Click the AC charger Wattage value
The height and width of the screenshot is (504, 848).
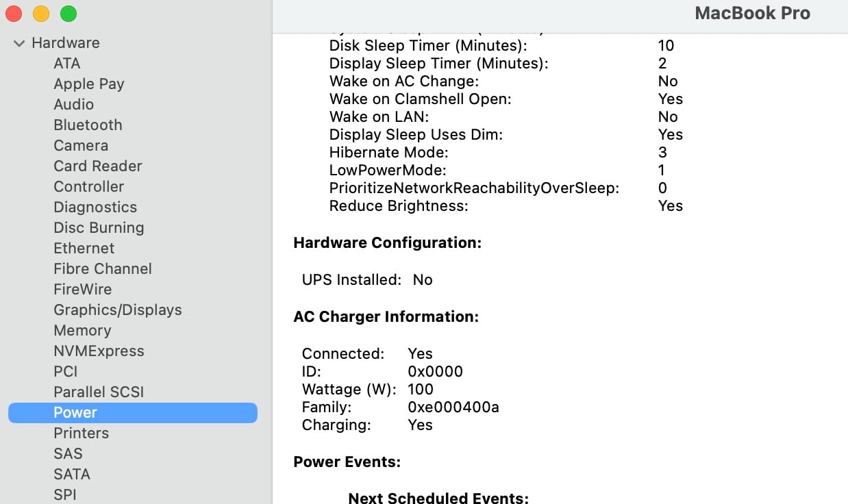pos(421,389)
